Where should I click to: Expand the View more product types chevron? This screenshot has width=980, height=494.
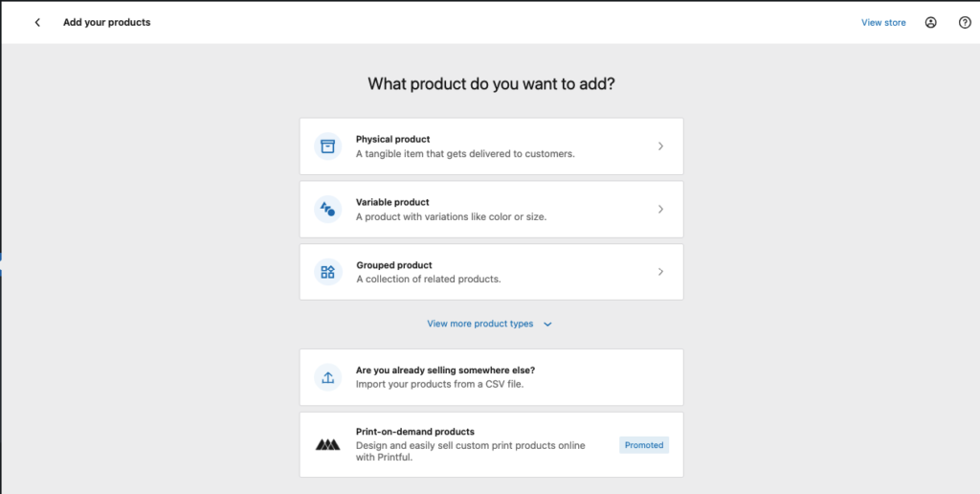tap(547, 325)
